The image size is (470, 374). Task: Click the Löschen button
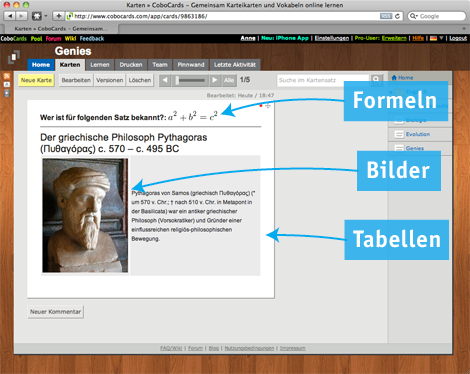140,80
